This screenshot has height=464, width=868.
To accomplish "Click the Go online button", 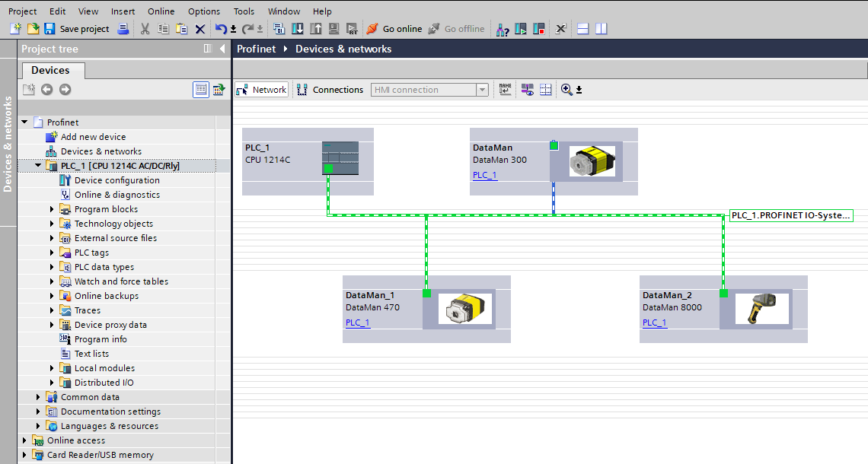I will [x=394, y=29].
